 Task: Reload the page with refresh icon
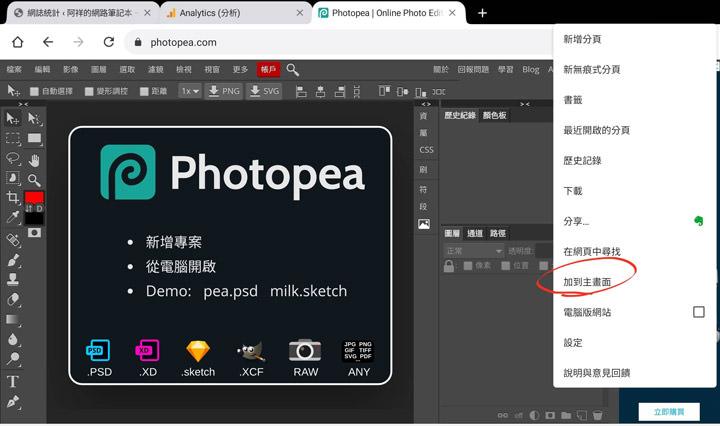pyautogui.click(x=108, y=42)
